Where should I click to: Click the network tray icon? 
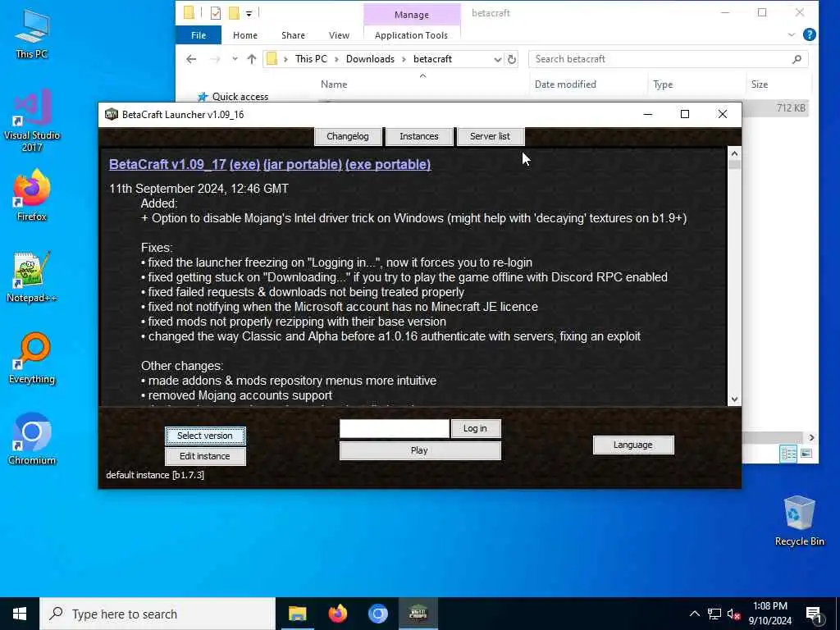[x=714, y=614]
